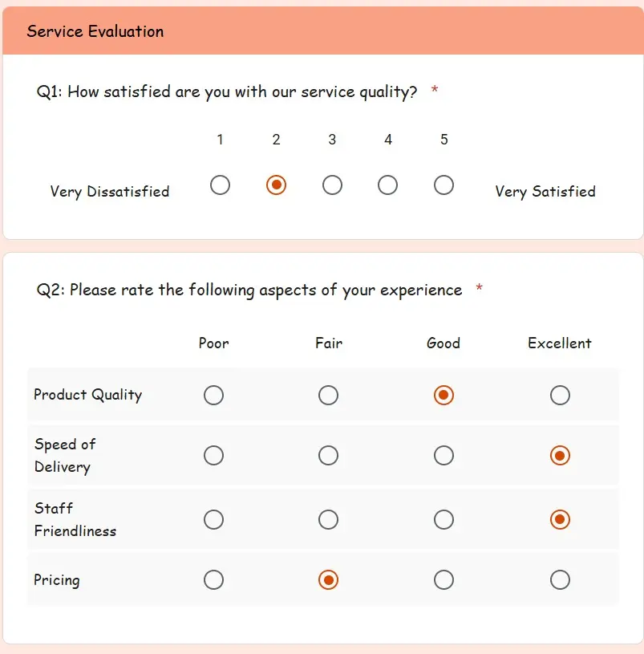644x654 pixels.
Task: Rate Pricing as Good
Action: 444,579
